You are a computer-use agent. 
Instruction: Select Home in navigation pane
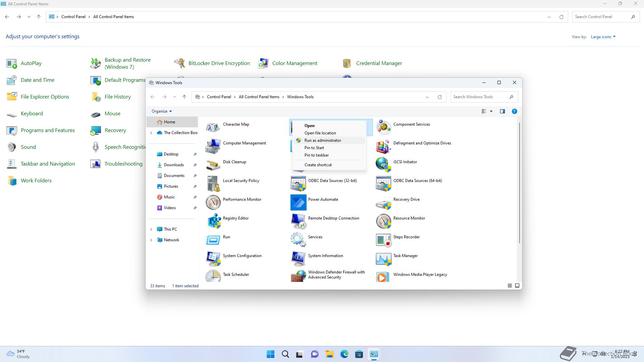[172, 122]
